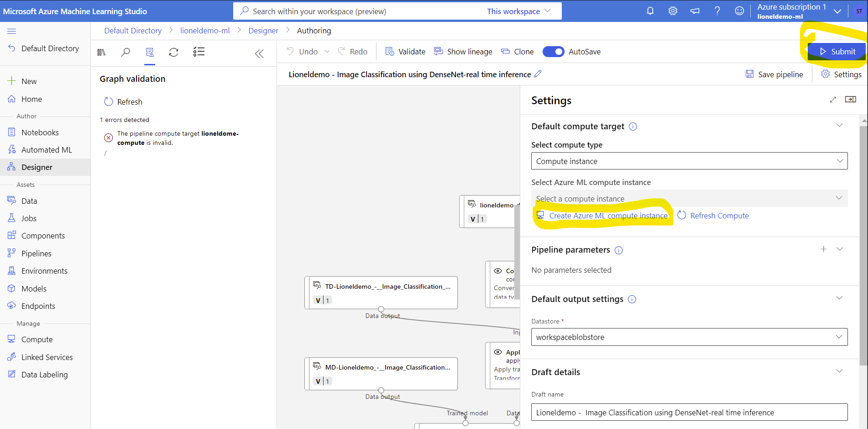Select the MD-Lioneldemo Image_Classification node

tap(381, 374)
